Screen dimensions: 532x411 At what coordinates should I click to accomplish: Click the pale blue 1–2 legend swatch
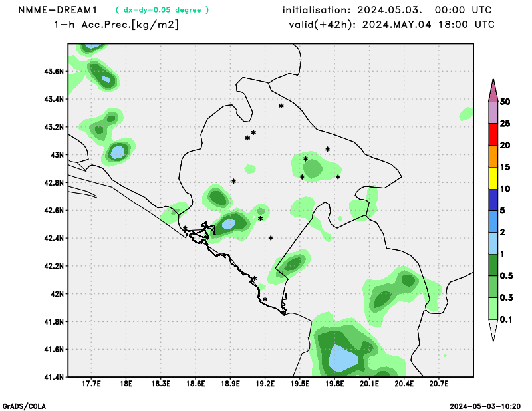493,243
